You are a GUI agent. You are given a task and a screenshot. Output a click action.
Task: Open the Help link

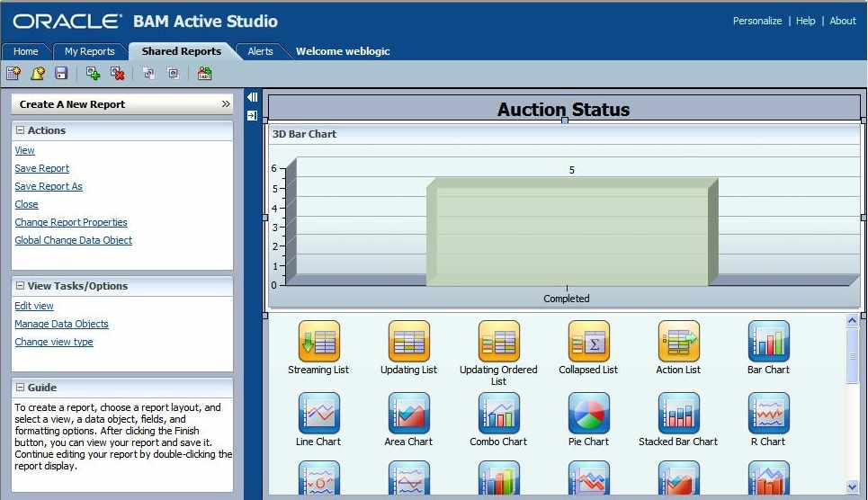pyautogui.click(x=805, y=21)
